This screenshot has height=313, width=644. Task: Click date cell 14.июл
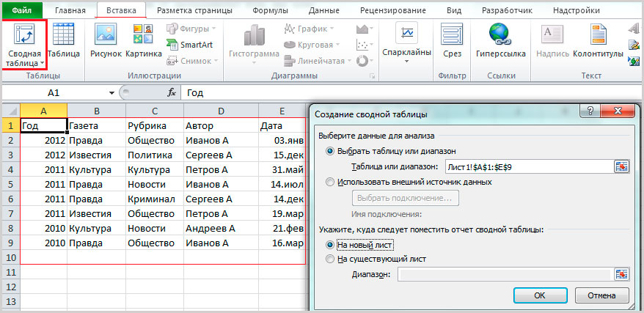coord(282,184)
